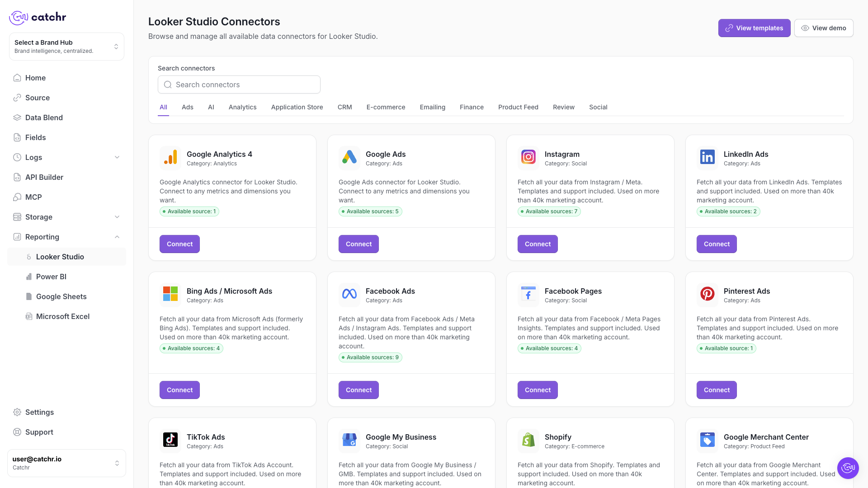Click the Source link icon
The image size is (868, 488).
point(17,98)
